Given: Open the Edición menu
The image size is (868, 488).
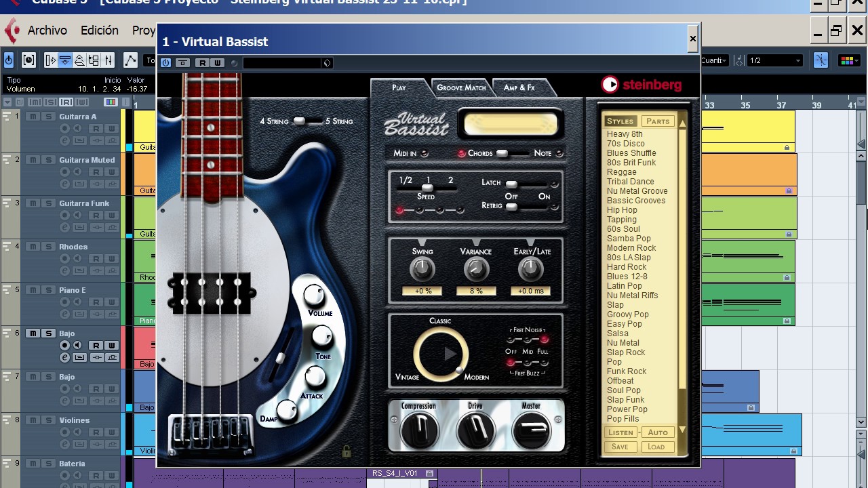Looking at the screenshot, I should [x=100, y=30].
